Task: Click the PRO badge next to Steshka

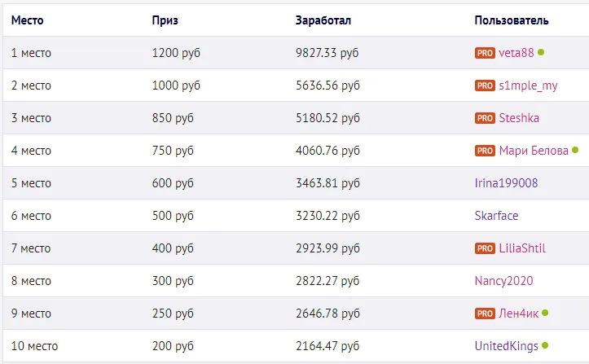Action: (485, 118)
